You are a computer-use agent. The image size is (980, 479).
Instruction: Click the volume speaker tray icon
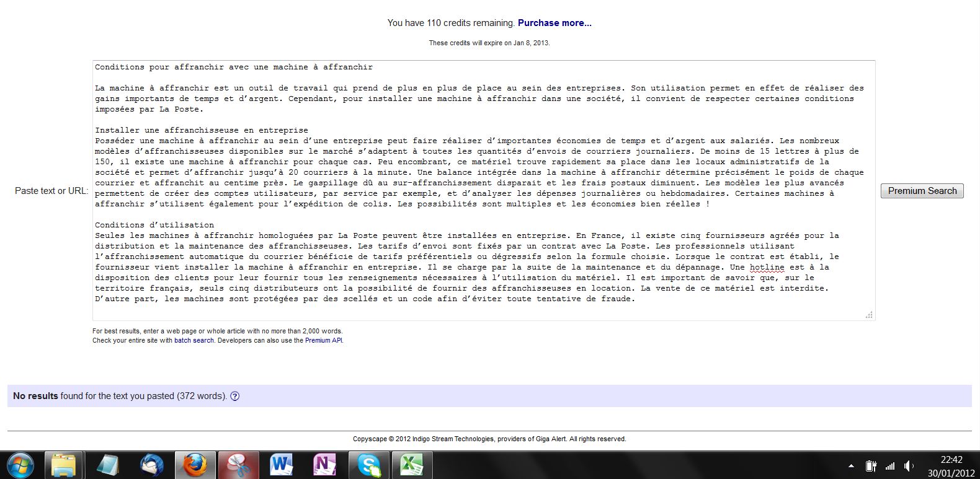(909, 466)
